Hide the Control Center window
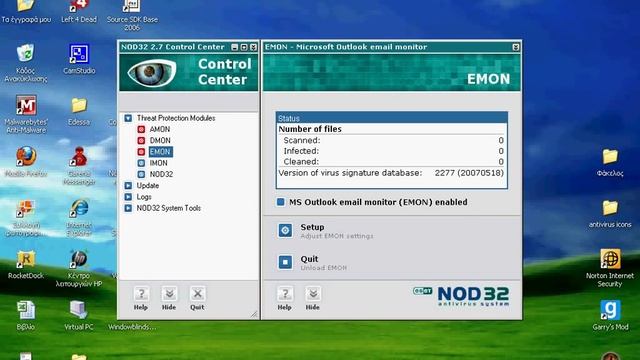This screenshot has width=640, height=360. point(169,298)
